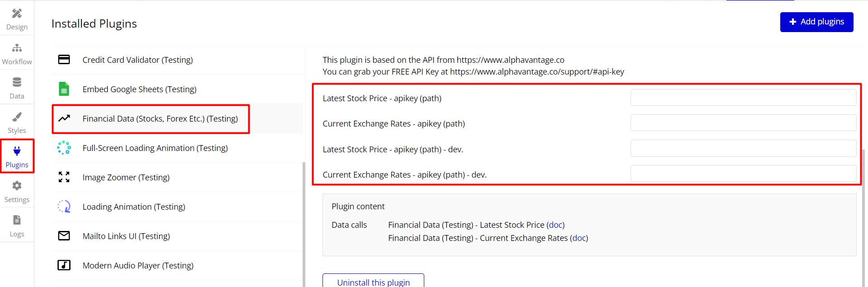Screen dimensions: 868x287
Task: Open doc link for Current Exchange Rates
Action: click(x=579, y=238)
